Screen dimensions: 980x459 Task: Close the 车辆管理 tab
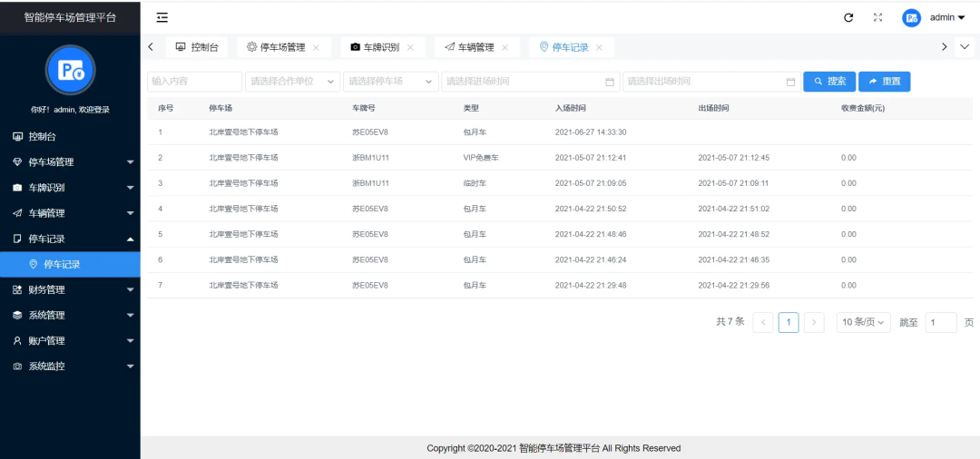505,47
